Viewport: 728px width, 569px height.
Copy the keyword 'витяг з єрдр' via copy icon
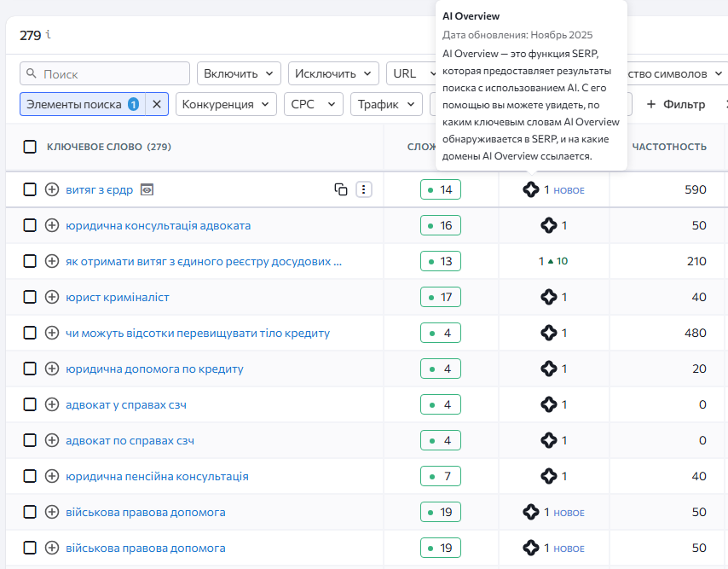coord(340,189)
